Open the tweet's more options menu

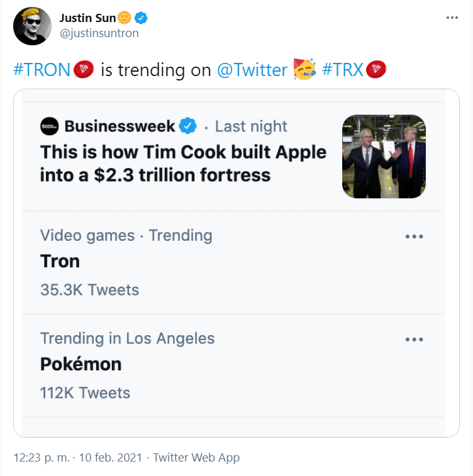pyautogui.click(x=452, y=18)
